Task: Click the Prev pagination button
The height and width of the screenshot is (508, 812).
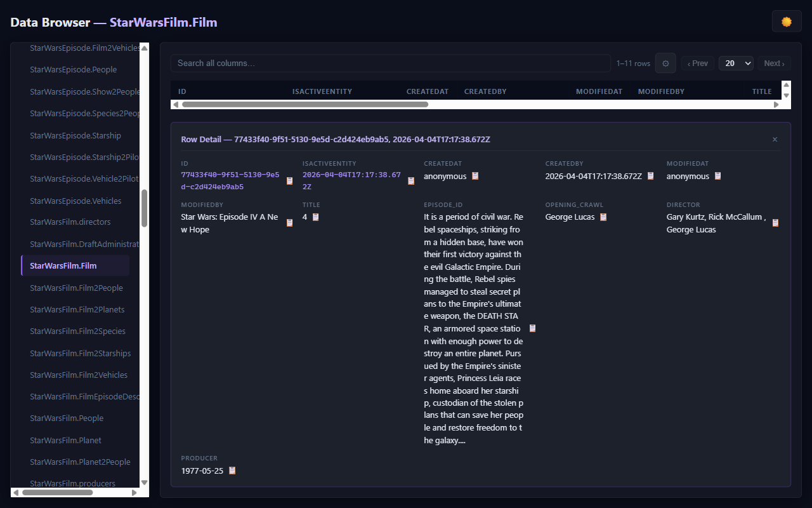Action: pos(697,63)
